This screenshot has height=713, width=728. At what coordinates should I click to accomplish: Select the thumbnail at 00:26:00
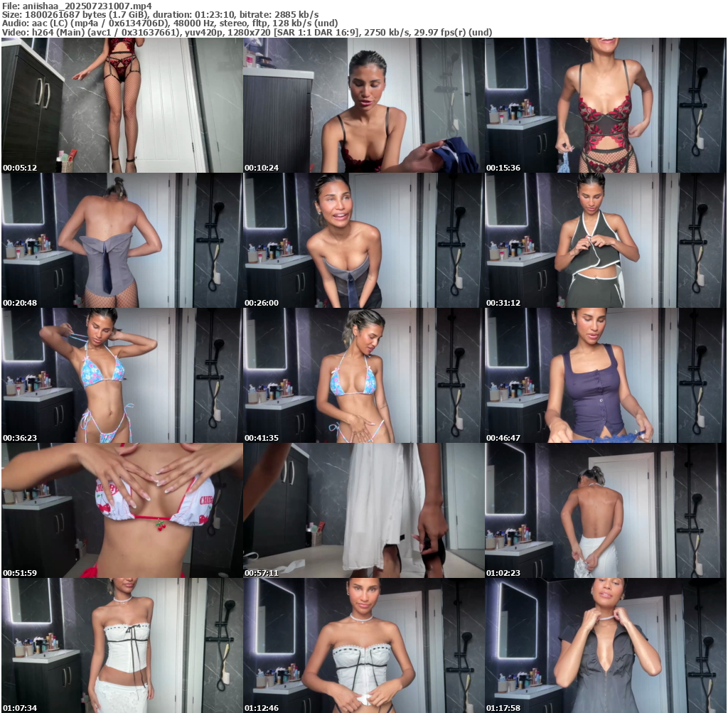tap(363, 240)
